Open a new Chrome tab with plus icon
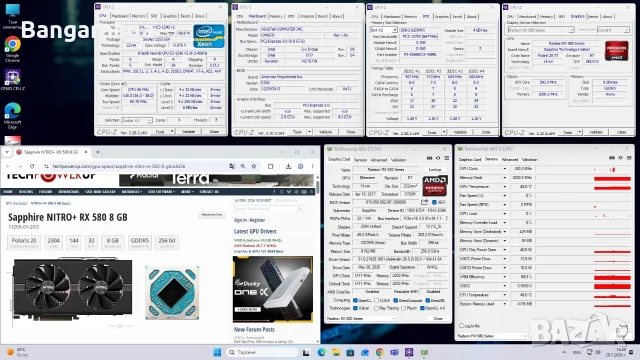The height and width of the screenshot is (360, 640). pos(98,152)
